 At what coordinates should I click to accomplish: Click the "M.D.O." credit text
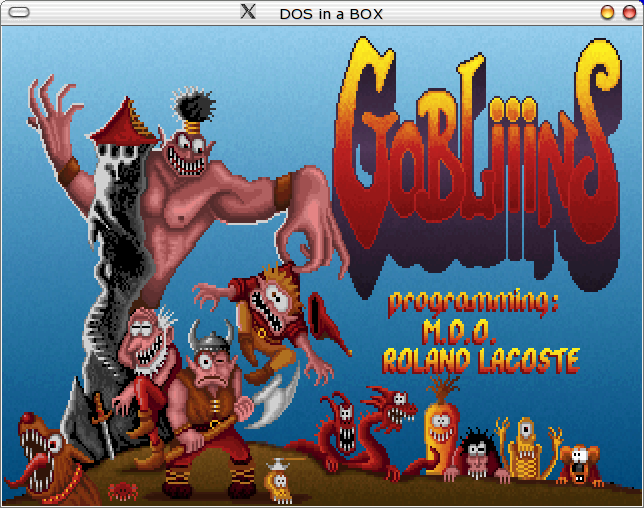(x=459, y=332)
